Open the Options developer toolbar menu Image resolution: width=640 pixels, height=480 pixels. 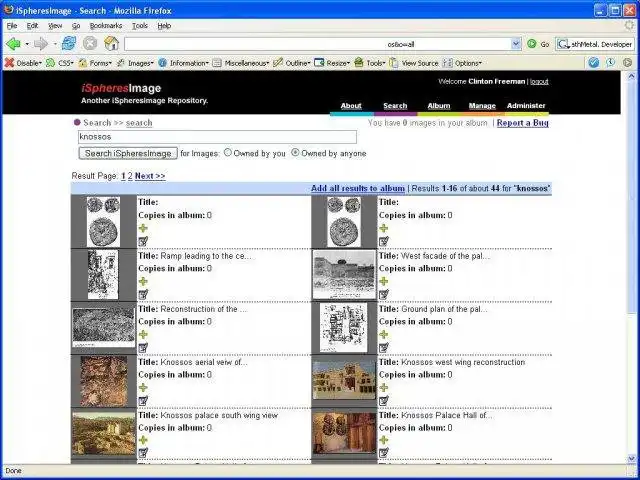pyautogui.click(x=462, y=63)
